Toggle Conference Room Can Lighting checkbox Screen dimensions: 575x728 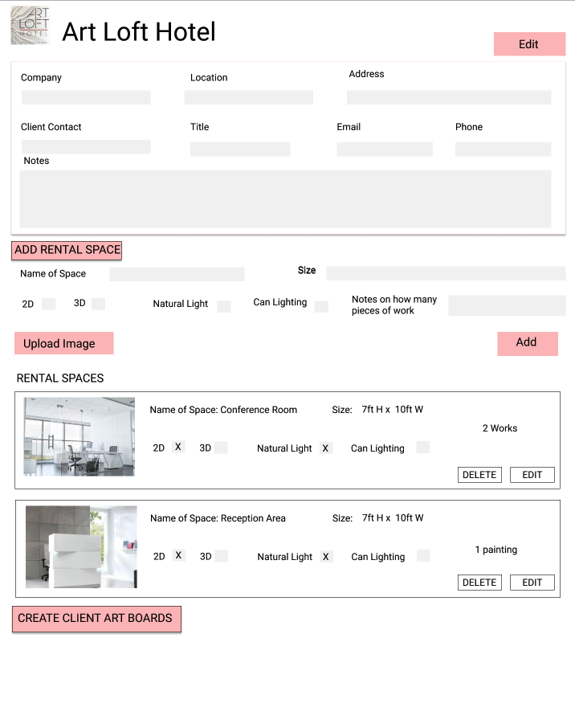click(x=422, y=447)
